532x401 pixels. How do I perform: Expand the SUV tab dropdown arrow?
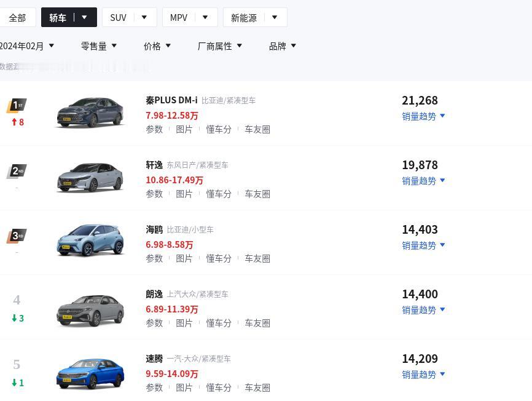click(x=144, y=17)
